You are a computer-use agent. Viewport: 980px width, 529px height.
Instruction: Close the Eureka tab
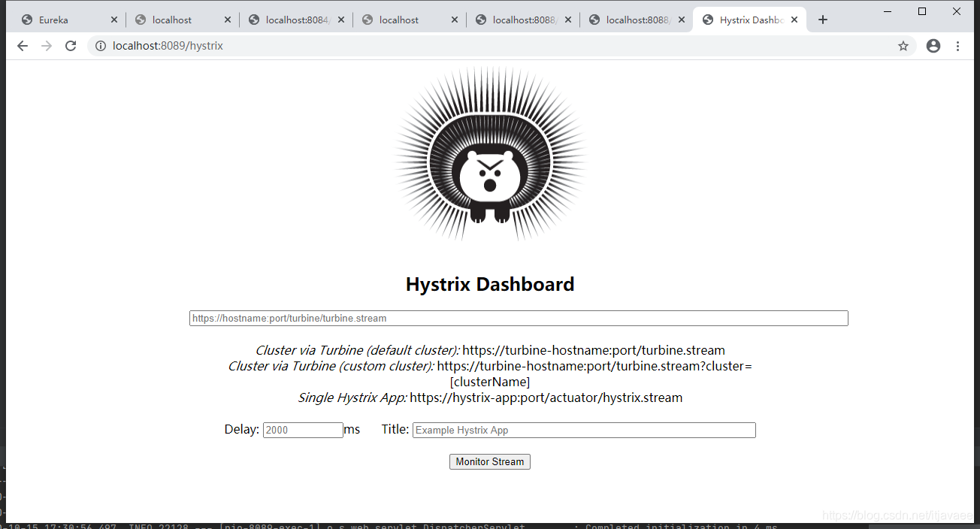[x=114, y=20]
